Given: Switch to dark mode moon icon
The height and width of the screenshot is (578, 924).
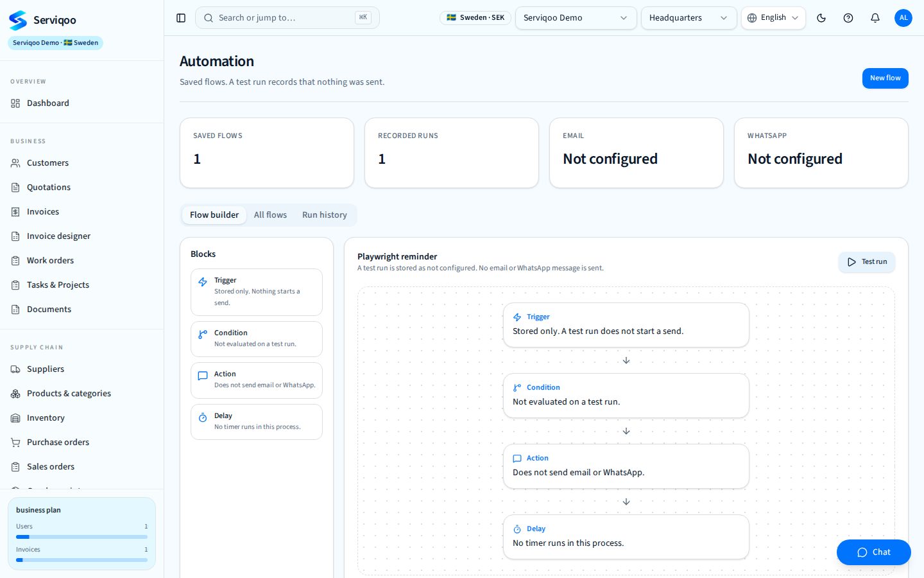Looking at the screenshot, I should [821, 18].
